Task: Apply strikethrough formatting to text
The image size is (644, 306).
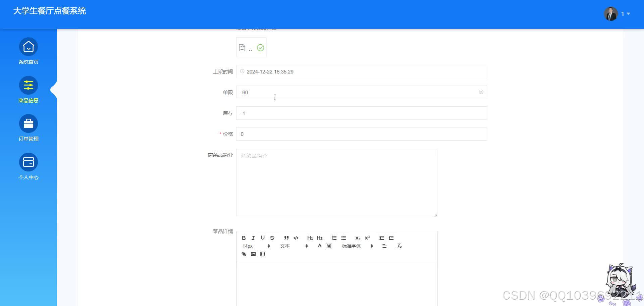Action: [x=272, y=238]
